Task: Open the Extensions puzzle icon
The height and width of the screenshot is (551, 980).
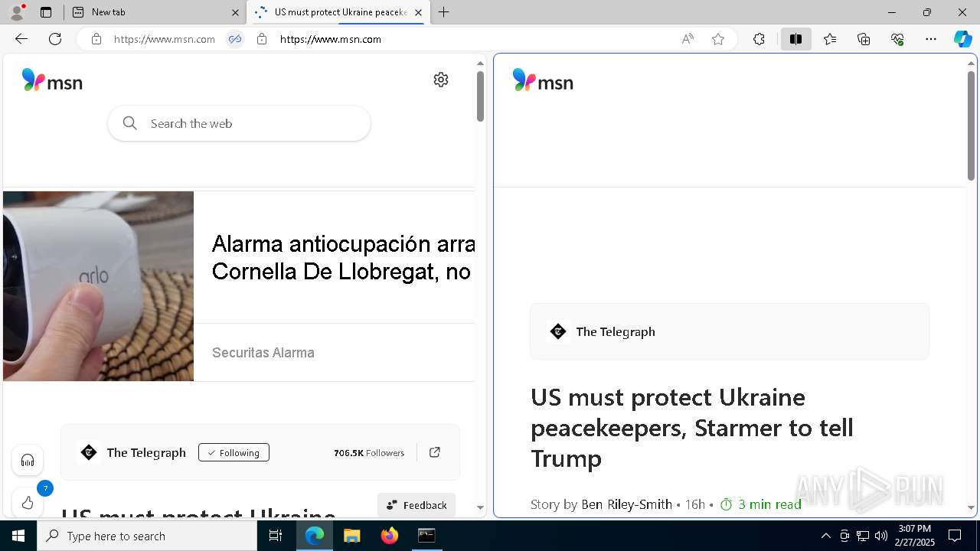Action: point(759,39)
